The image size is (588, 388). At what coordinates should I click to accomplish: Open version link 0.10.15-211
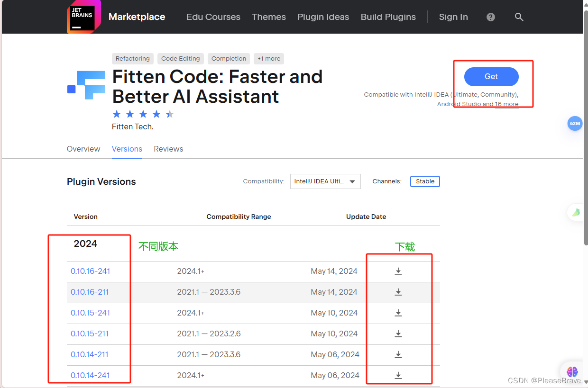pyautogui.click(x=90, y=334)
